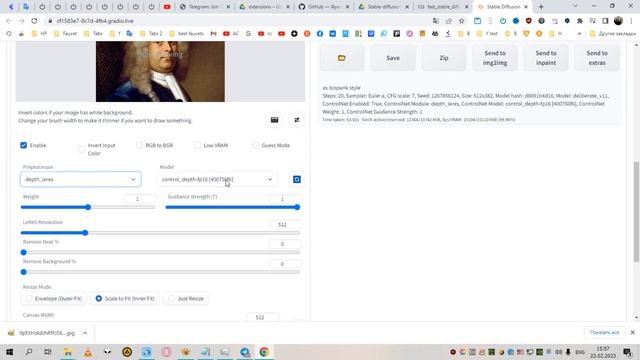Switch to the YouTube pinned tab
The height and width of the screenshot is (360, 640).
tap(167, 7)
